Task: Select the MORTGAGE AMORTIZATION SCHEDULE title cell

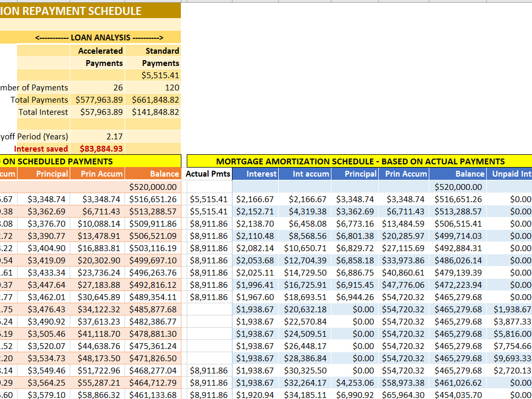Action: [x=359, y=161]
